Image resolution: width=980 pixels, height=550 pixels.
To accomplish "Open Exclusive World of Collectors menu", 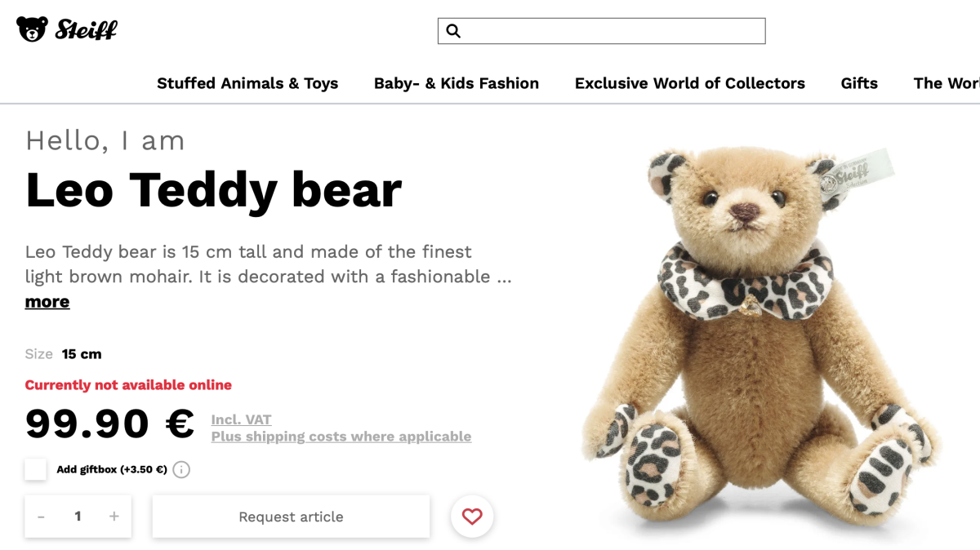I will 690,83.
